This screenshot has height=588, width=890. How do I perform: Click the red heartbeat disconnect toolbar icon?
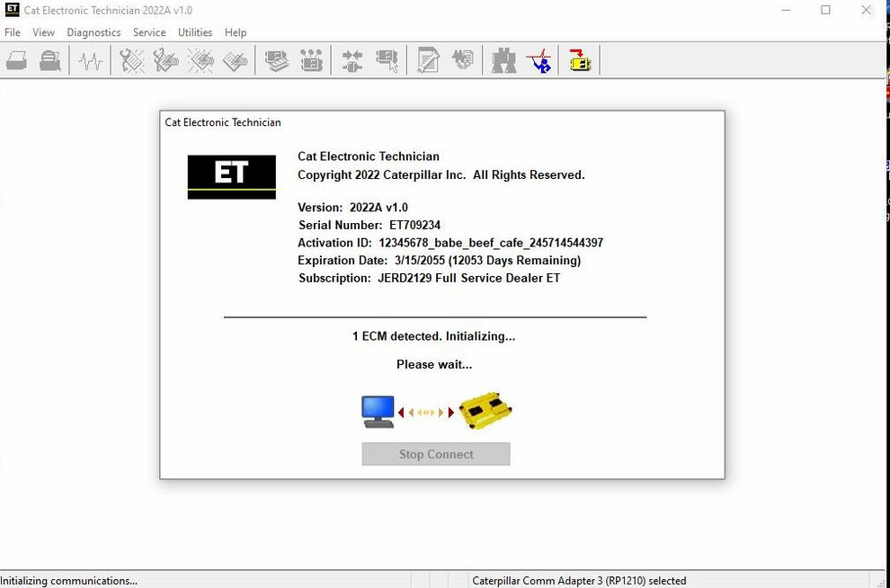(539, 60)
